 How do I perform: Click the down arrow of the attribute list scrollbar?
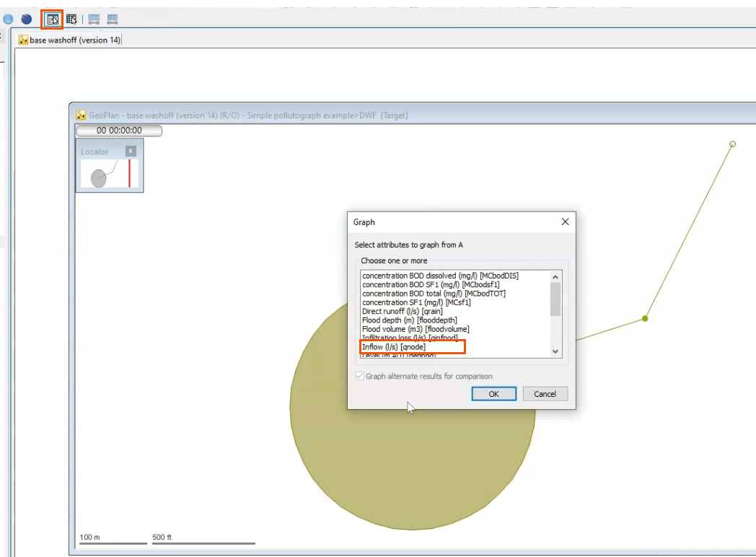555,351
